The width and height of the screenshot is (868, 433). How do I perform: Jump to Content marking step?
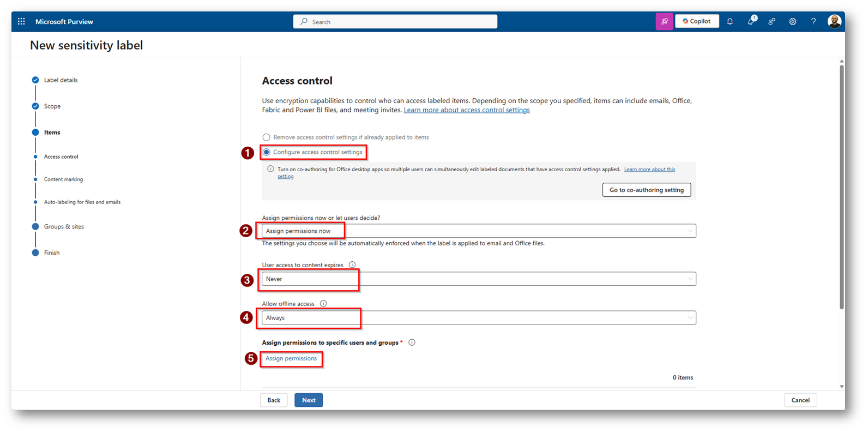pos(63,179)
